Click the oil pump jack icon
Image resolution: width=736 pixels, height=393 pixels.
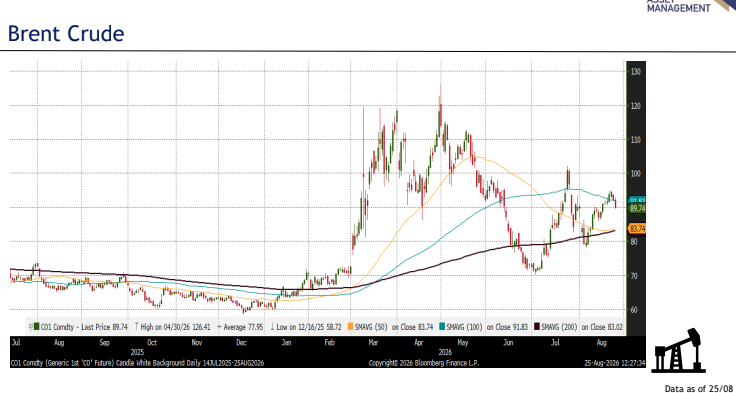680,350
